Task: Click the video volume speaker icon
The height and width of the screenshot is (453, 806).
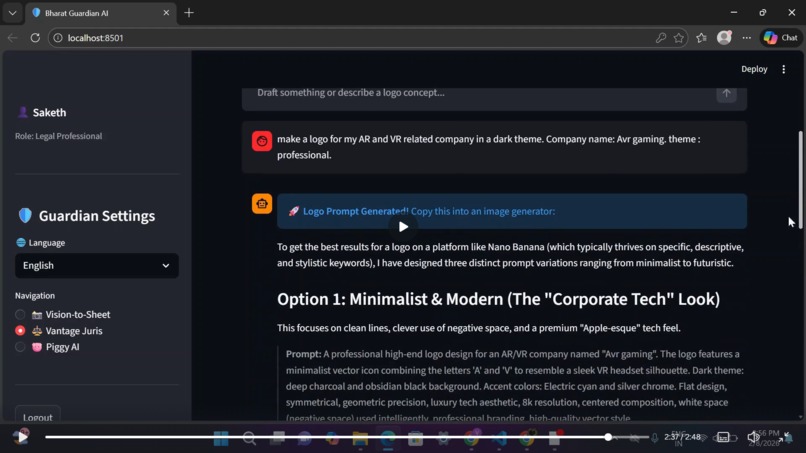Action: (x=753, y=438)
